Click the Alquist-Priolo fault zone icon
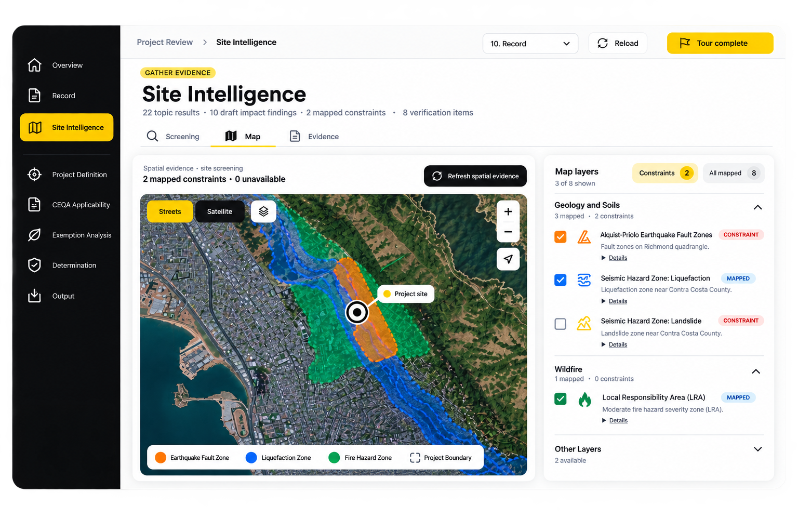Viewport: 798px width, 532px height. point(584,237)
